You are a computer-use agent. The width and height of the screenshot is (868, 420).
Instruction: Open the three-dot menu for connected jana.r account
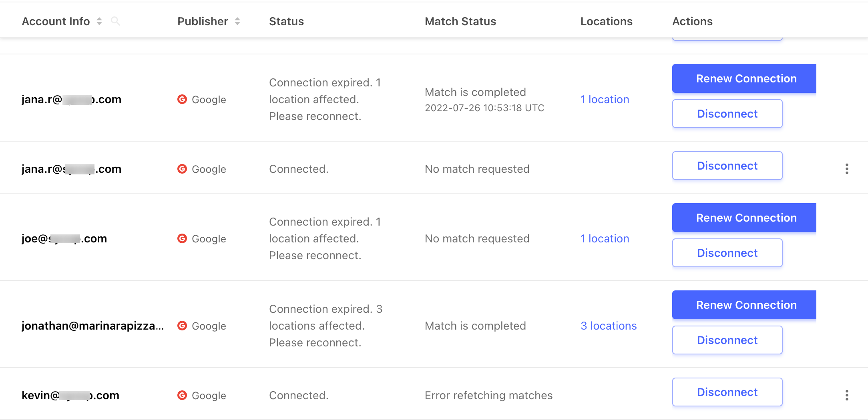(847, 169)
